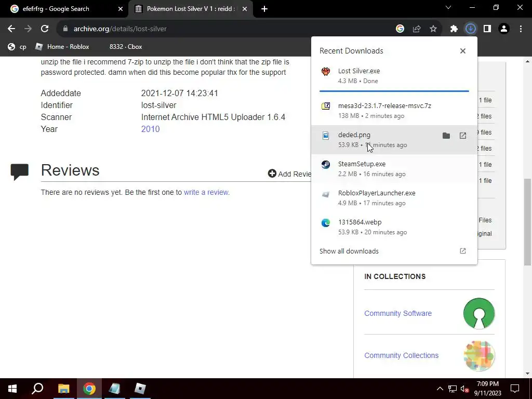Click the Google lens icon in address bar
Image resolution: width=532 pixels, height=399 pixels.
click(x=400, y=29)
